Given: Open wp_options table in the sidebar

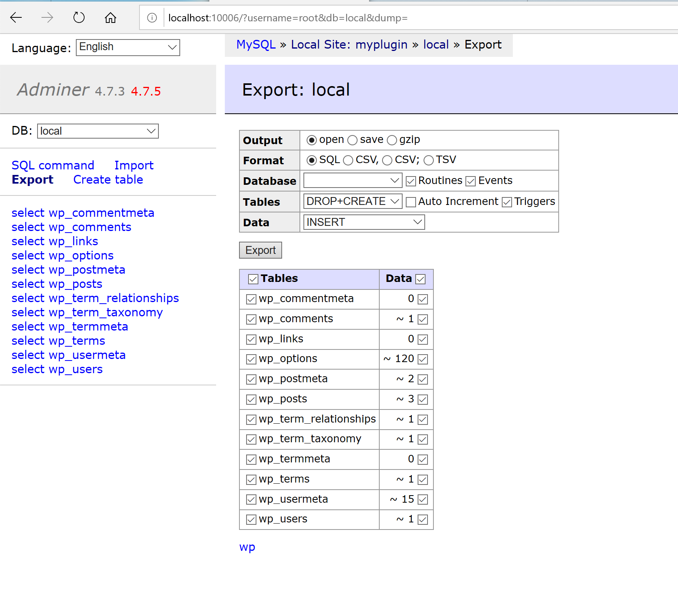Looking at the screenshot, I should click(81, 255).
